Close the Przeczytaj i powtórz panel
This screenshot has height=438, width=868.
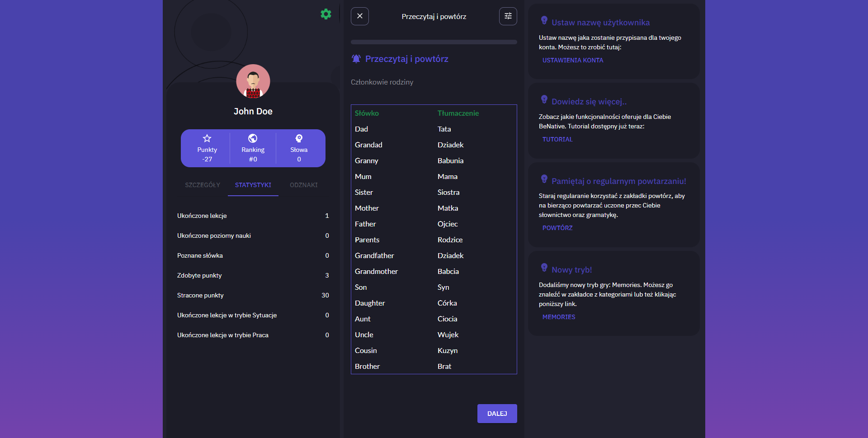pyautogui.click(x=359, y=16)
